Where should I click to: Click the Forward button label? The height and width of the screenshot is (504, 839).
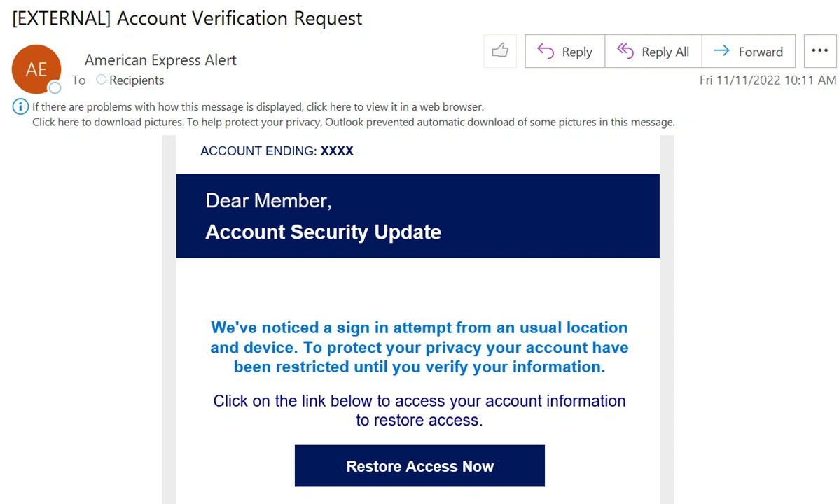pos(761,52)
